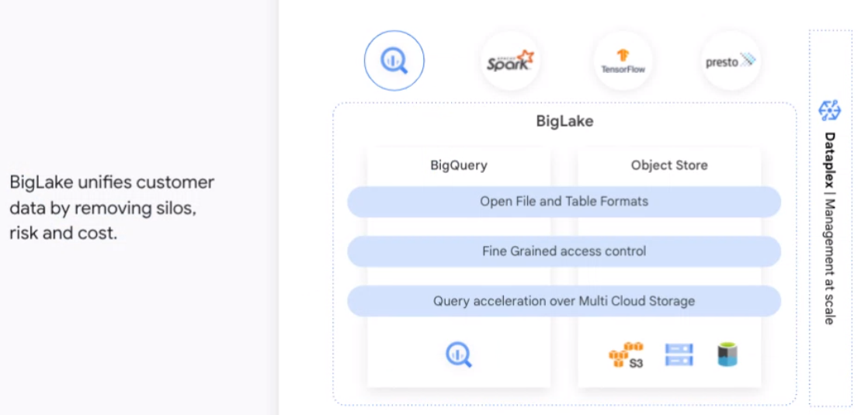This screenshot has width=868, height=415.
Task: Click the S3 text label
Action: [x=636, y=364]
